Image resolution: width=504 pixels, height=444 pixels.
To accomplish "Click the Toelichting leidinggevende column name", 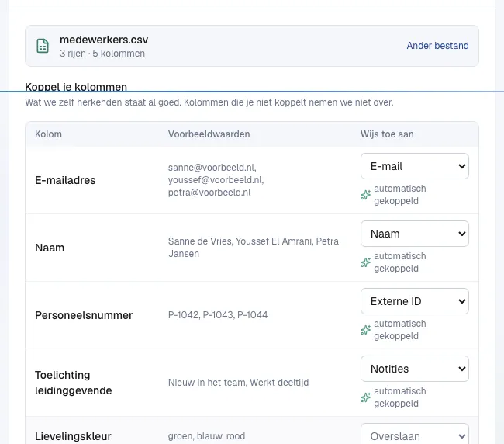I will pyautogui.click(x=74, y=383).
